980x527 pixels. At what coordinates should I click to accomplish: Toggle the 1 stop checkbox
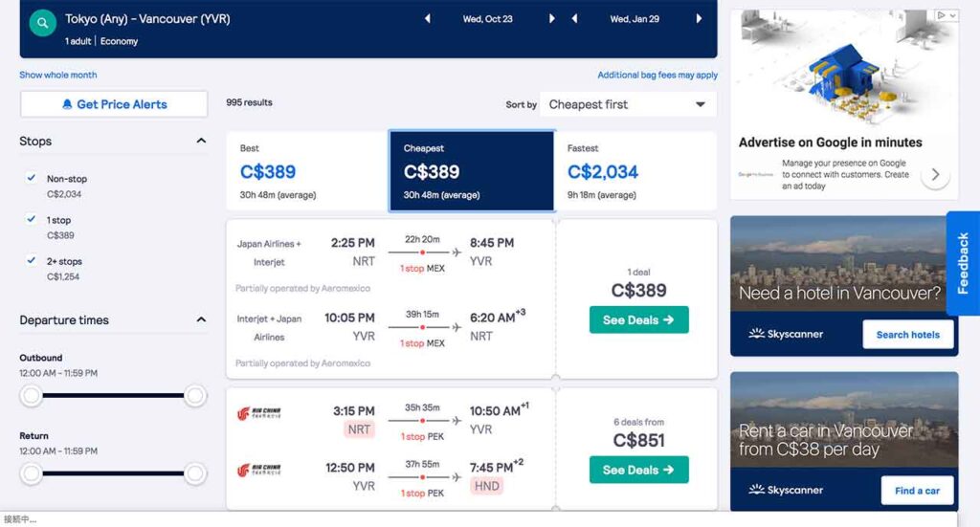32,219
